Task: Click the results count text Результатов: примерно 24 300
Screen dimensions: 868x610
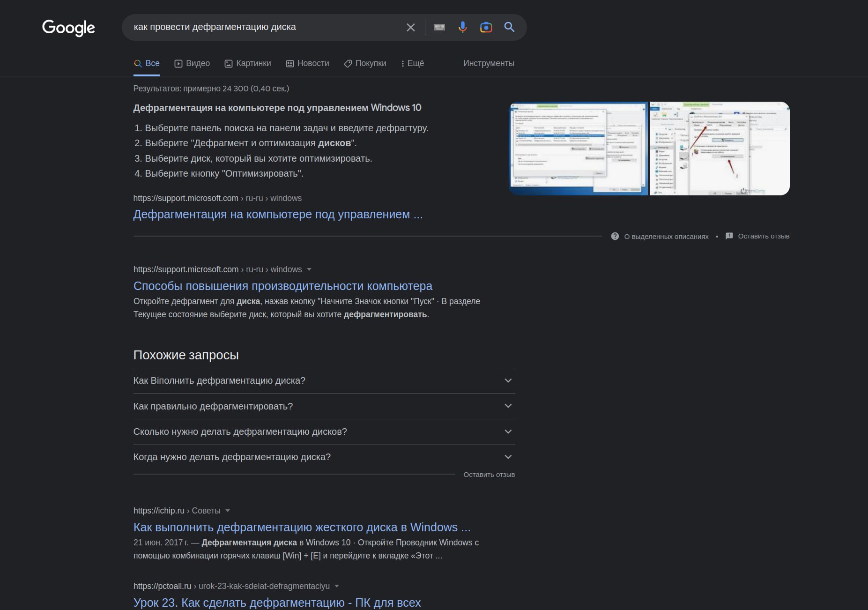Action: pyautogui.click(x=211, y=89)
